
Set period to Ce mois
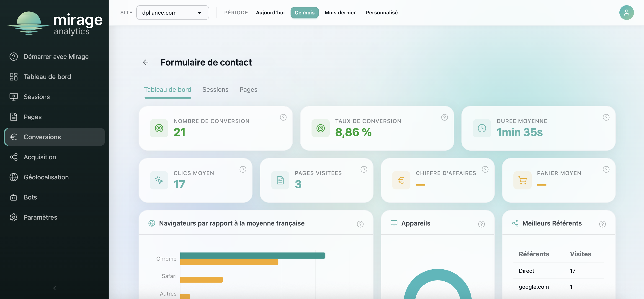(304, 13)
